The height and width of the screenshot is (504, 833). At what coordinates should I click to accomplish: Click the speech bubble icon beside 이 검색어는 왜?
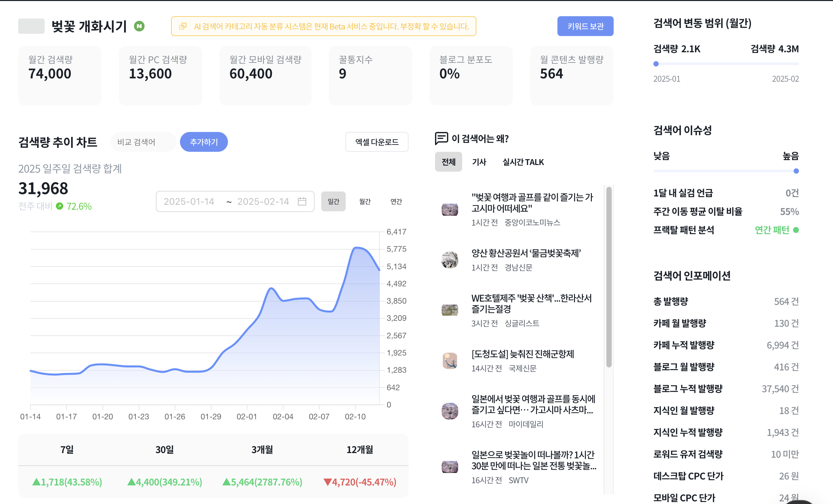tap(441, 138)
